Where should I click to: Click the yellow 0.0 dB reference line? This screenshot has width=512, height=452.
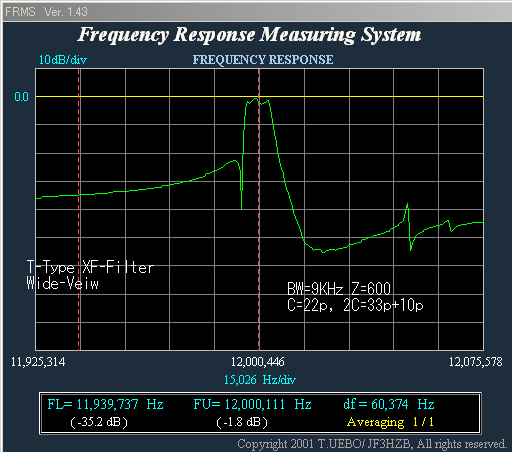(x=259, y=96)
